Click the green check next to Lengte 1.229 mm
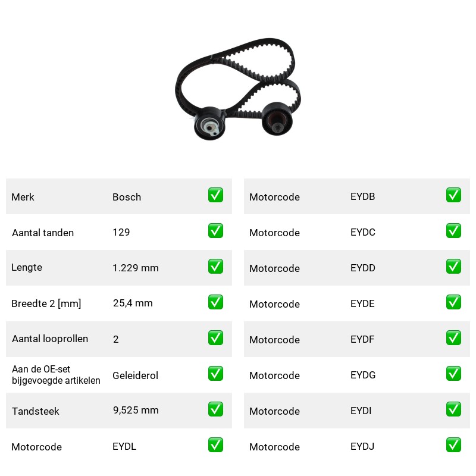This screenshot has width=476, height=476. coord(215,266)
